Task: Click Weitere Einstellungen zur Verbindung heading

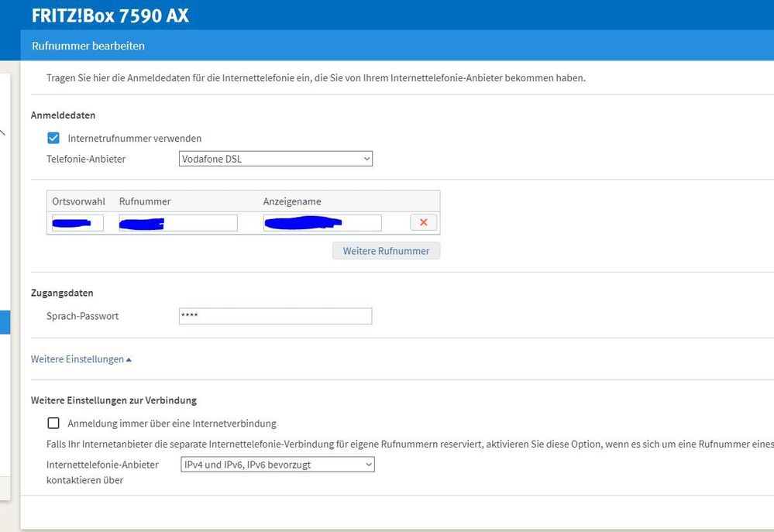Action: click(x=114, y=400)
